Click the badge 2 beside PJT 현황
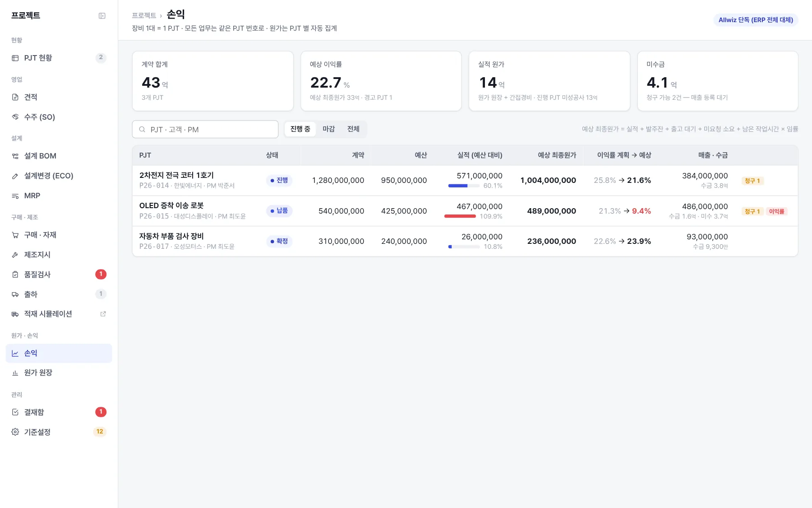Image resolution: width=812 pixels, height=508 pixels. point(101,57)
